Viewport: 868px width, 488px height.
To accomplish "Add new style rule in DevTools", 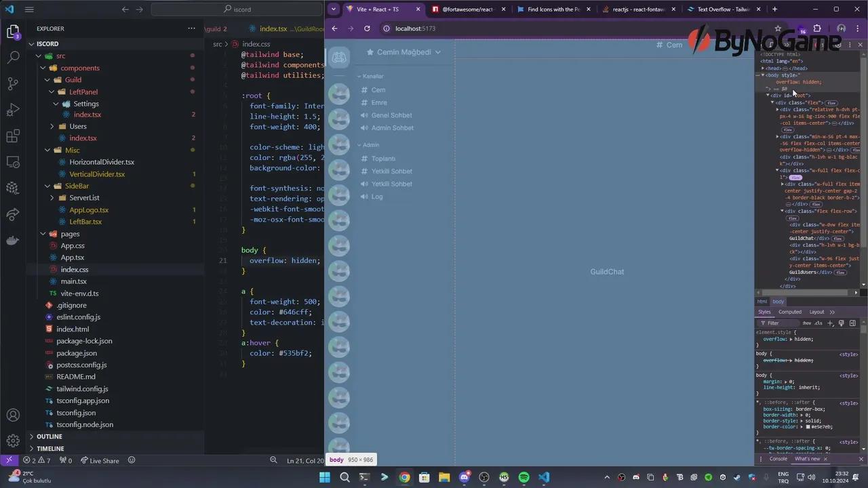I will 830,323.
